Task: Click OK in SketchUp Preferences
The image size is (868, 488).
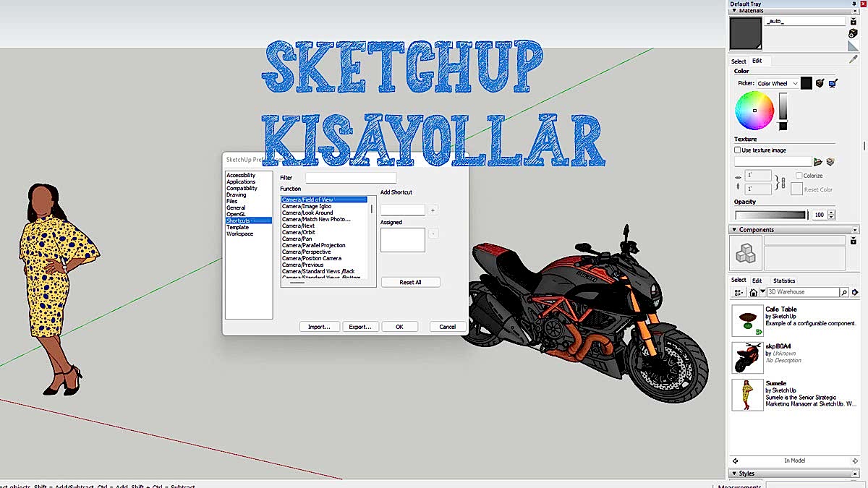Action: [x=399, y=327]
